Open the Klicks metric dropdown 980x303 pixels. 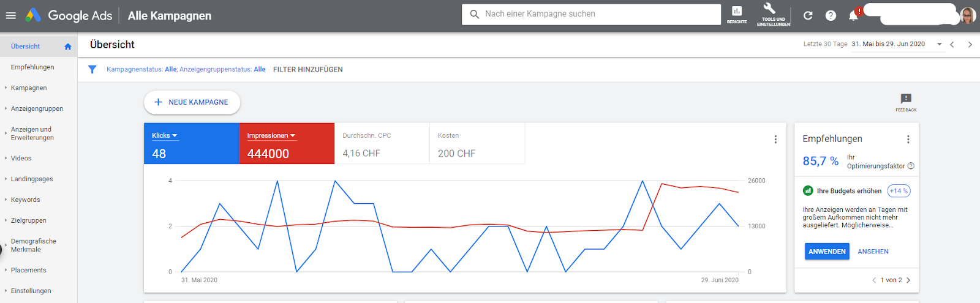(x=164, y=135)
